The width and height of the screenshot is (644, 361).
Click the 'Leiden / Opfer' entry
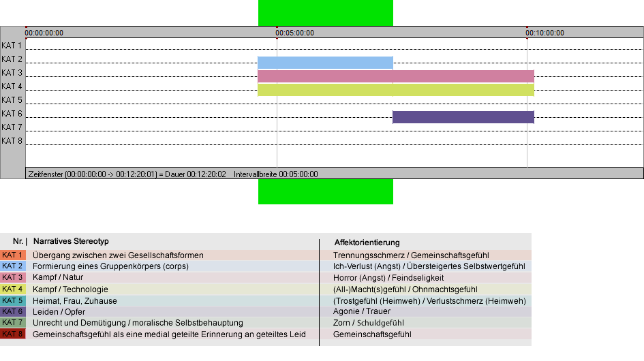tap(59, 312)
